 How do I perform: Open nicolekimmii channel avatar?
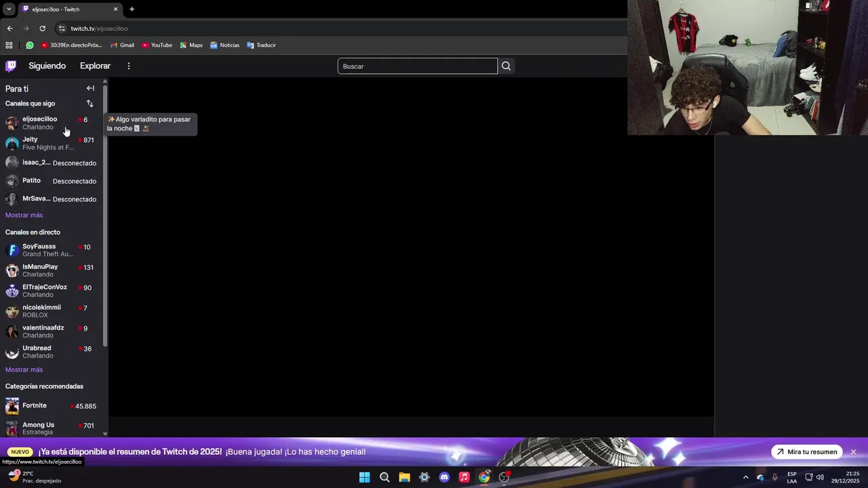[12, 311]
